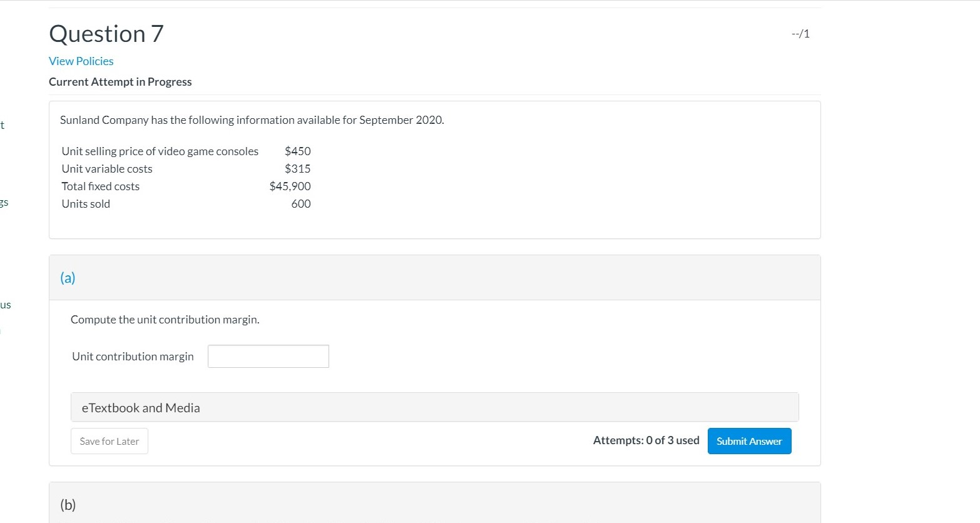Click the Units sold value of 600
980x523 pixels.
click(x=301, y=203)
